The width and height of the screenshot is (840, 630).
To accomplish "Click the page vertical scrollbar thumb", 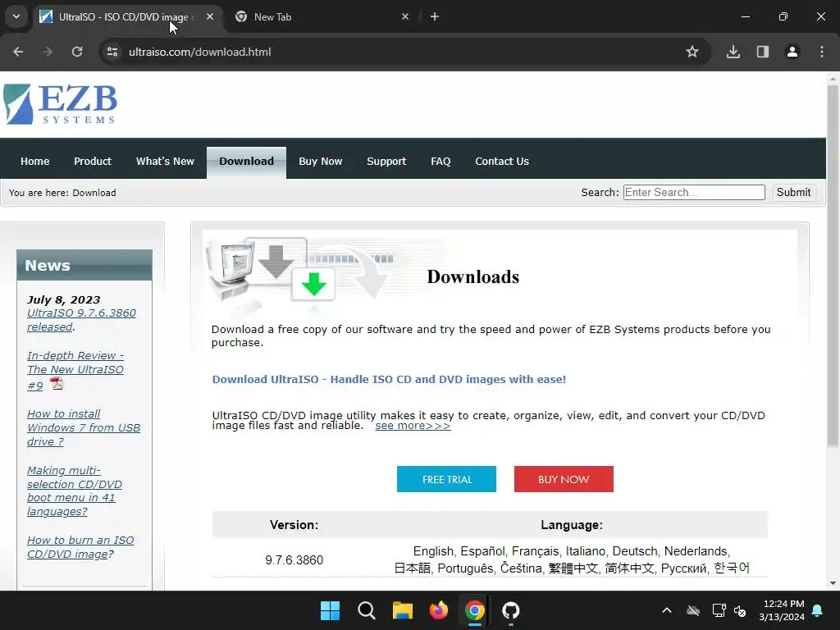I will coord(833,265).
